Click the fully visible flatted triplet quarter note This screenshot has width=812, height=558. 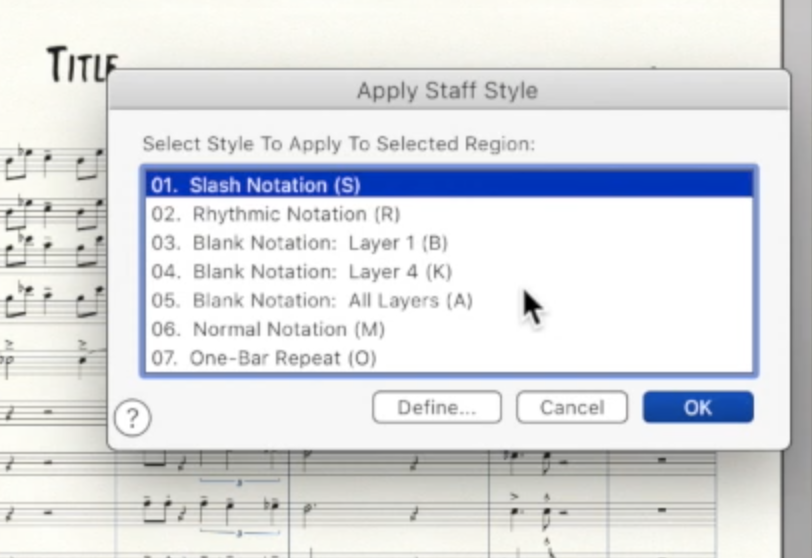click(273, 505)
